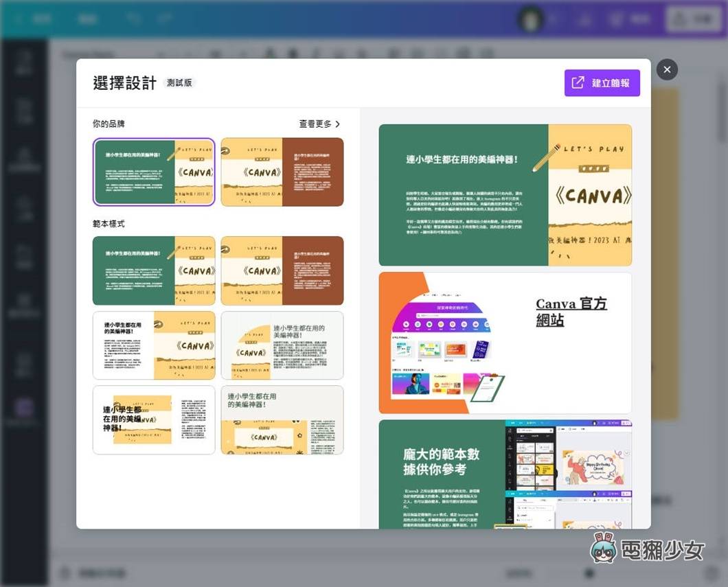
Task: Click the underline icon in the text toolbar
Action: point(337,54)
